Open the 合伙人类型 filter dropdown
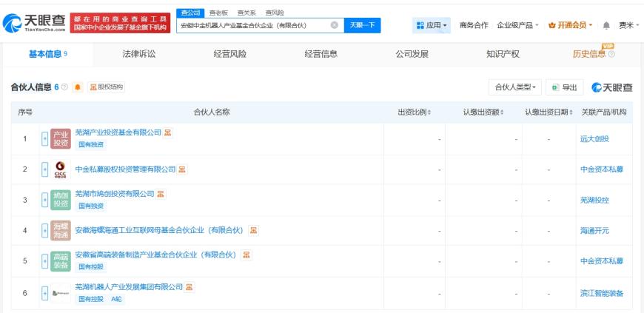This screenshot has width=644, height=313. coord(515,87)
